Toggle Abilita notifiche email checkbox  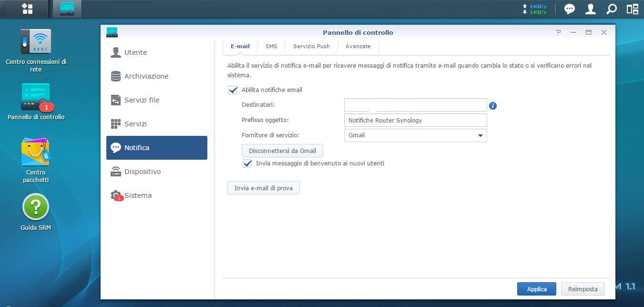tap(233, 90)
